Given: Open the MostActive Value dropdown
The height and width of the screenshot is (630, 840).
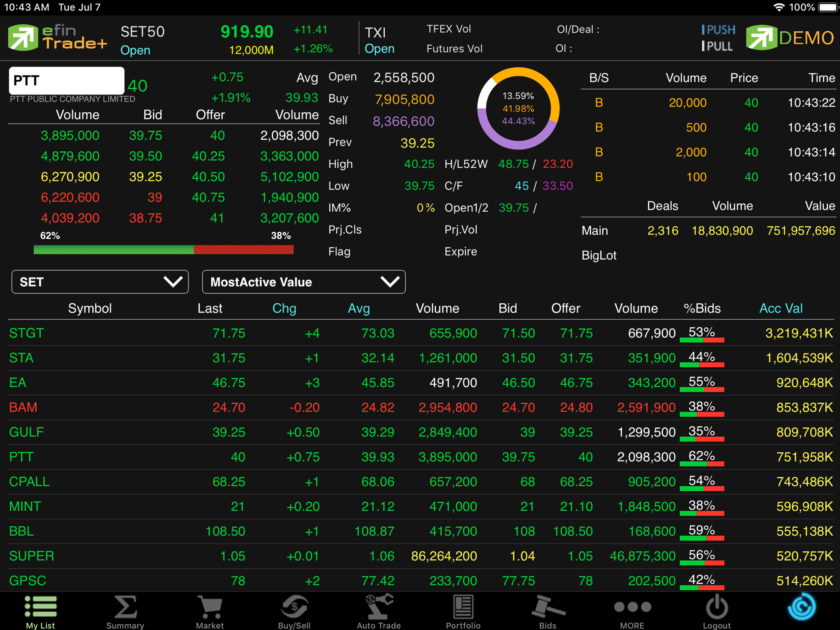Looking at the screenshot, I should point(304,282).
